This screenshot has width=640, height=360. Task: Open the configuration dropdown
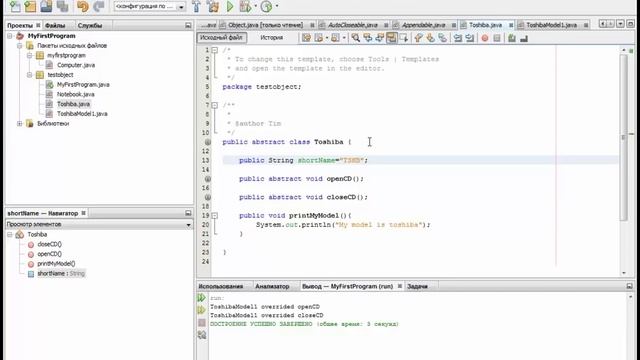point(181,7)
